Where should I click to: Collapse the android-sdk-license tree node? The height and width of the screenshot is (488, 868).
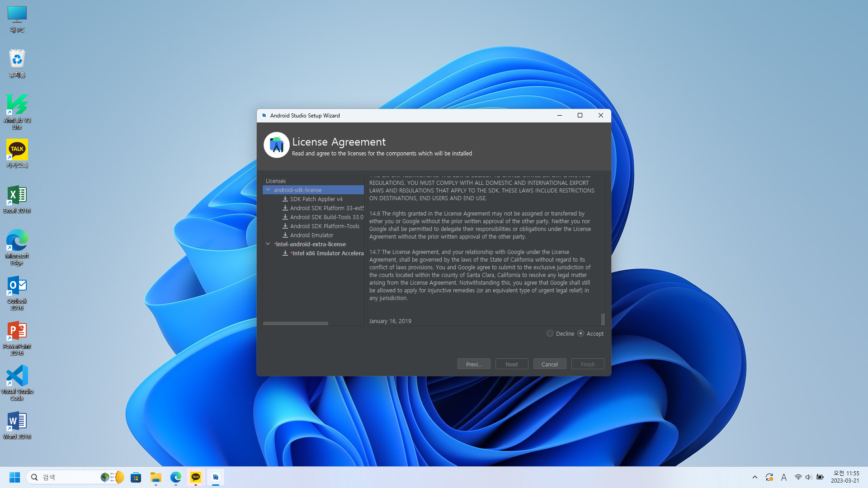268,190
